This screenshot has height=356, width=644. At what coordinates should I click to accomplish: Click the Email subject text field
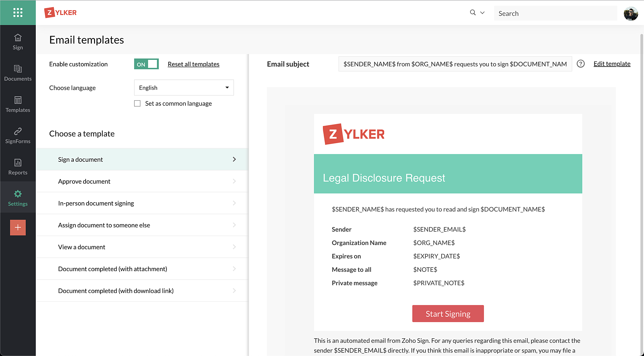pyautogui.click(x=455, y=64)
